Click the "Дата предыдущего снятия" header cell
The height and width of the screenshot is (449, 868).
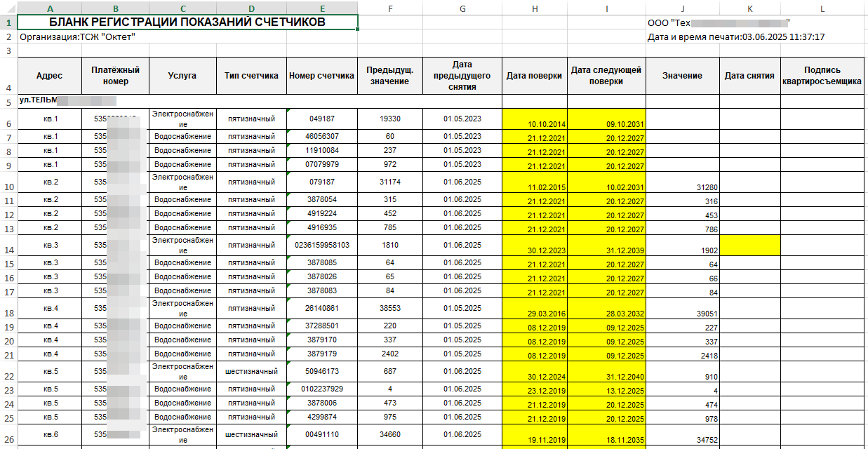coord(462,76)
